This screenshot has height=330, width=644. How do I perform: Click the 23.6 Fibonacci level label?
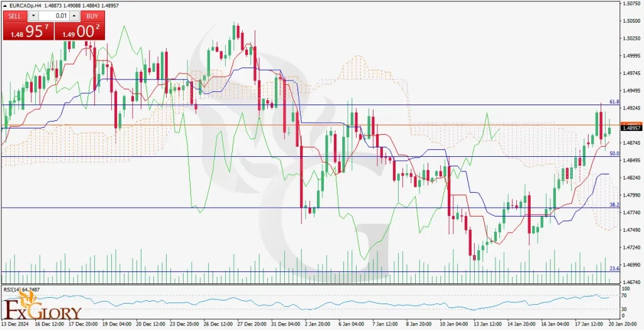(x=614, y=269)
